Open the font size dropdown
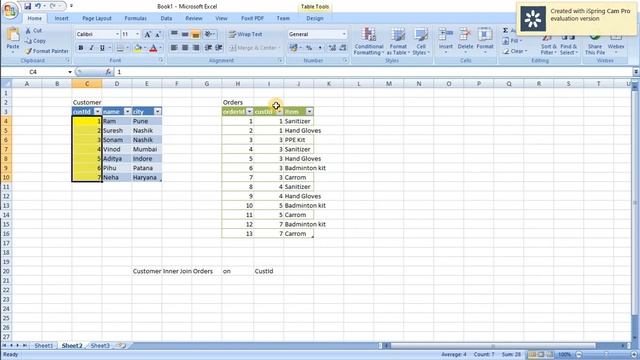Image resolution: width=640 pixels, height=360 pixels. point(137,34)
